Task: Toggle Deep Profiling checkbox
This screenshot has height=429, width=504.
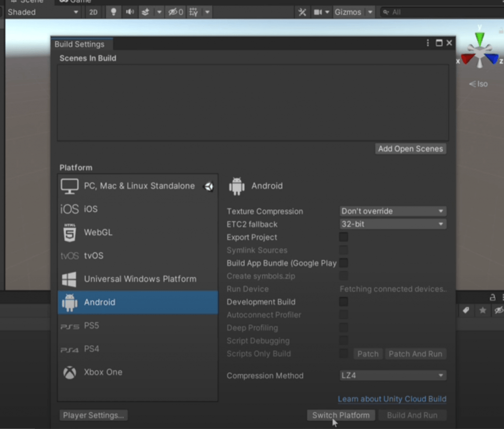Action: point(344,328)
